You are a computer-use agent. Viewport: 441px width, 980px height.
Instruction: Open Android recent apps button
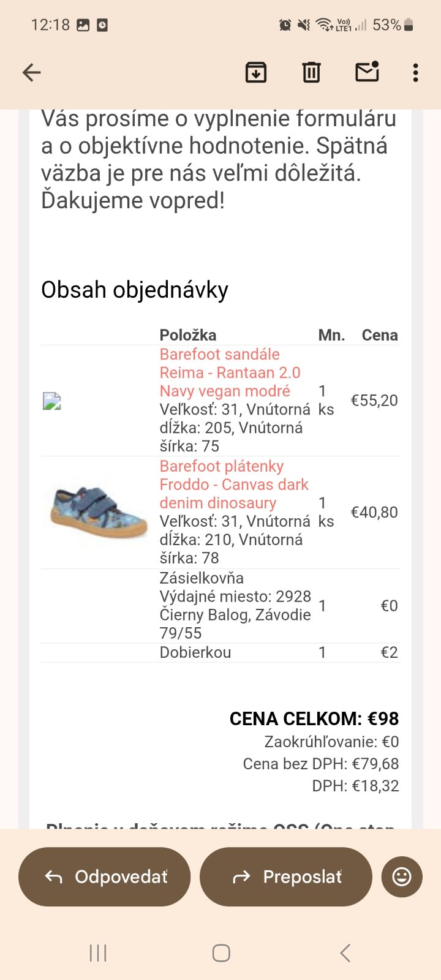click(x=98, y=953)
